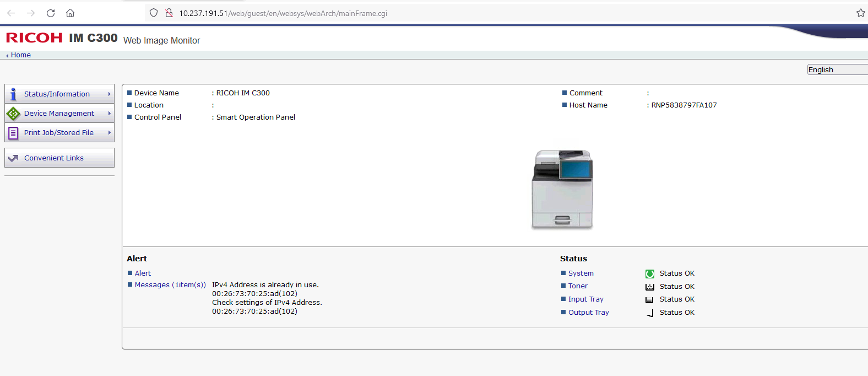Open the Convenient Links menu
868x376 pixels.
pyautogui.click(x=59, y=158)
